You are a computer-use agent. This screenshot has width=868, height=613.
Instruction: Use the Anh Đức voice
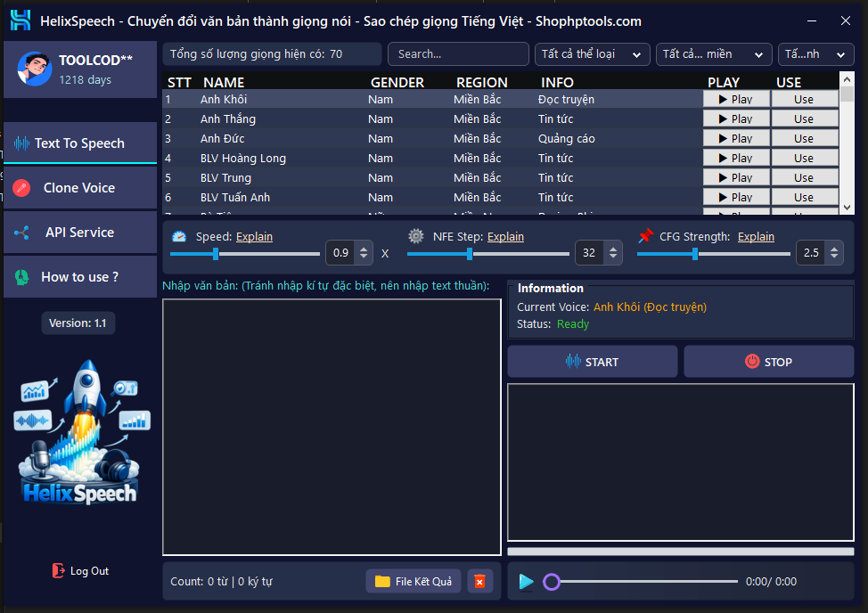(805, 138)
